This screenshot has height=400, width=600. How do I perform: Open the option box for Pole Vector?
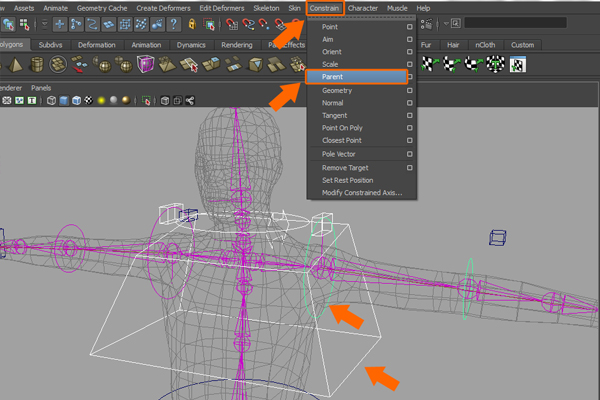pos(409,154)
